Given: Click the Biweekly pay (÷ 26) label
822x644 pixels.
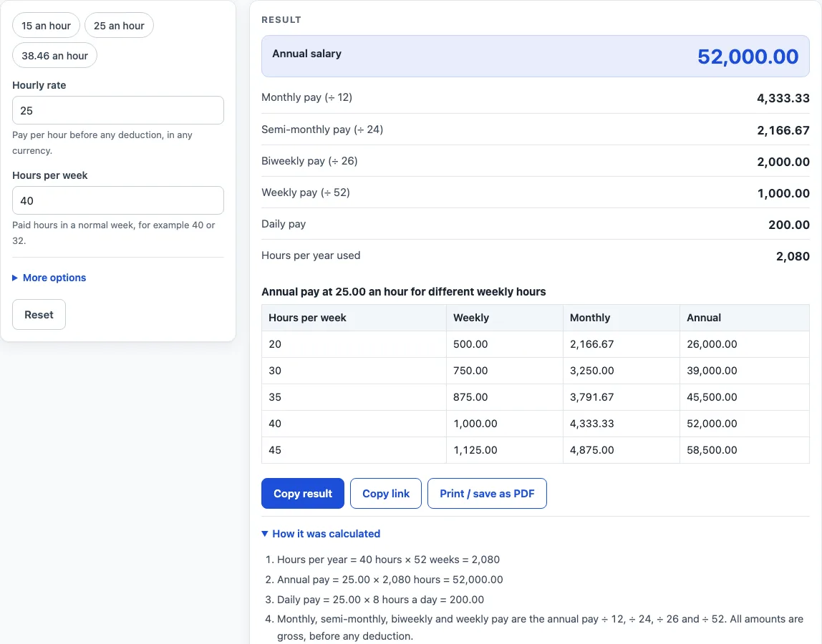Looking at the screenshot, I should [309, 161].
